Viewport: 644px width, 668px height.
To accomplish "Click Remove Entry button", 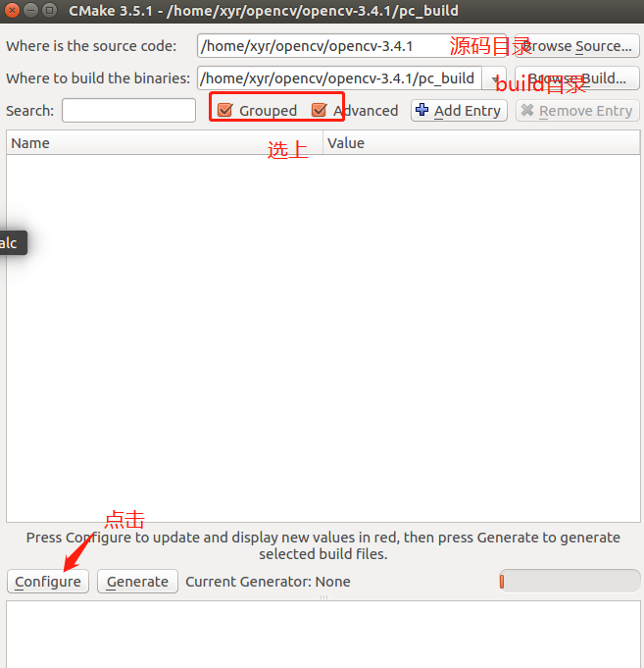I will point(577,110).
